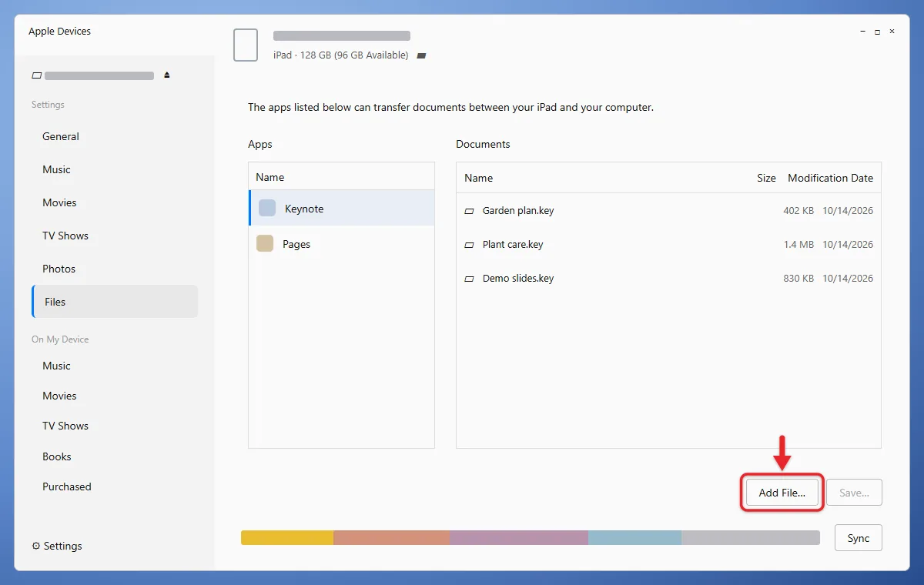Click the Pages app icon
Screen dimensions: 924x585
pos(265,243)
